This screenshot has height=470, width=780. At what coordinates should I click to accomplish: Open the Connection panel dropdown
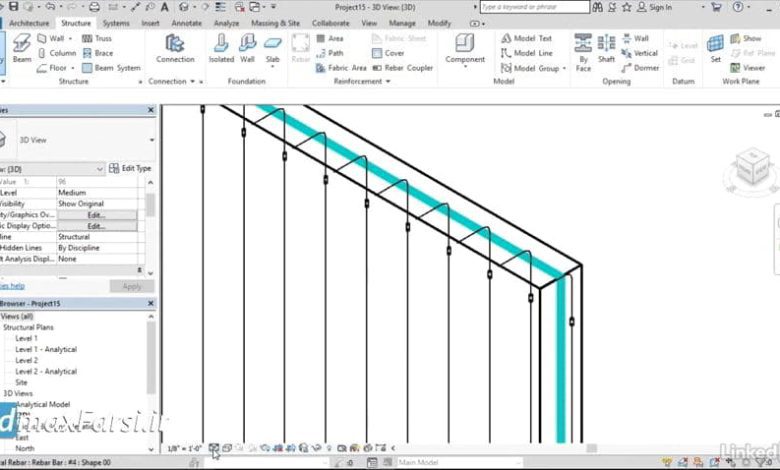click(193, 82)
